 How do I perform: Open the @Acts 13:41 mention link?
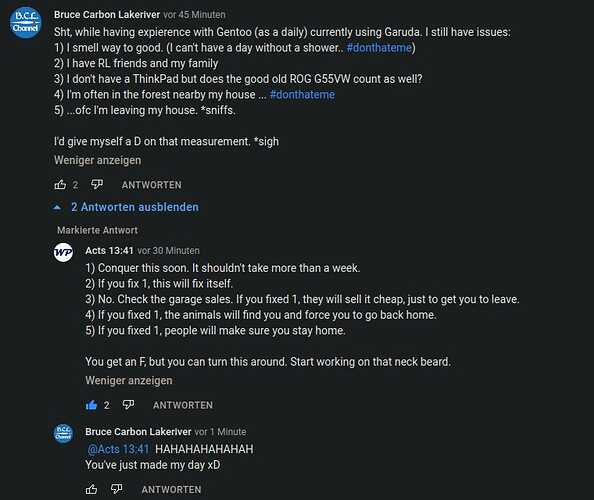pyautogui.click(x=118, y=449)
